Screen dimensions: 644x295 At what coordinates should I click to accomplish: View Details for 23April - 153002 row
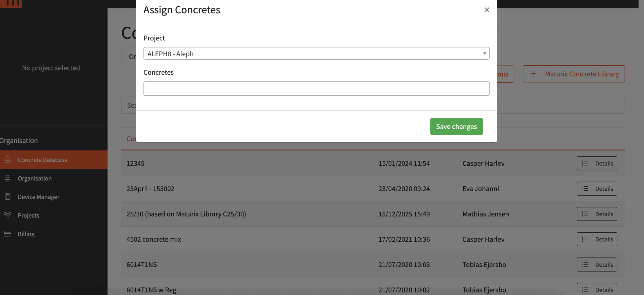point(597,189)
